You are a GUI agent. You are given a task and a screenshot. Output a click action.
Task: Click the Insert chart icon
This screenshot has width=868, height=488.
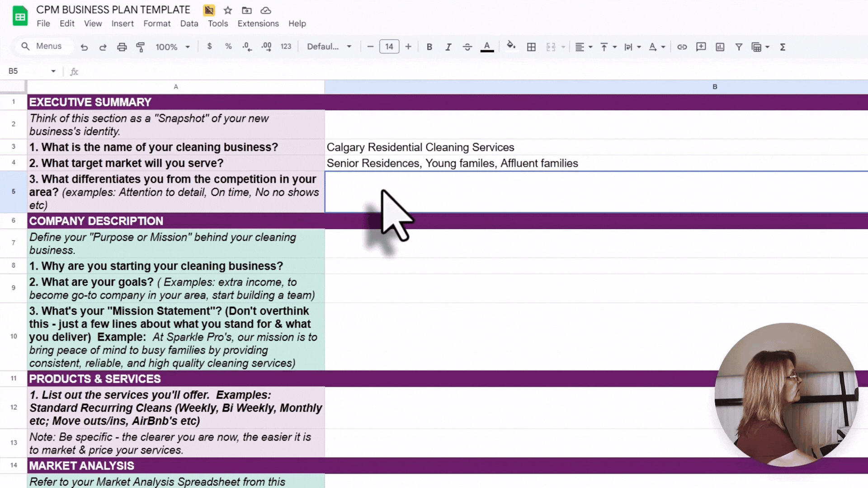(720, 47)
